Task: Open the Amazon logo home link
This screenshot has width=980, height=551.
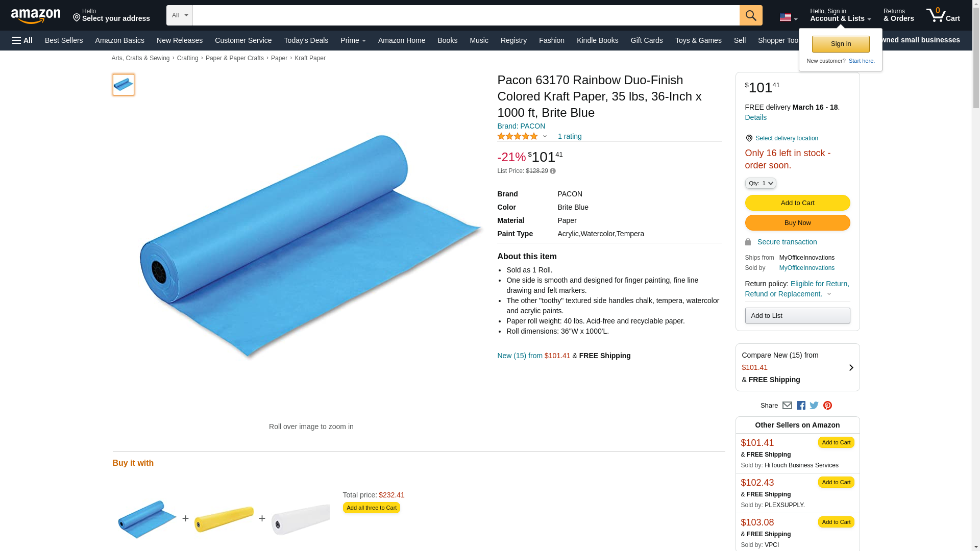Action: point(36,16)
